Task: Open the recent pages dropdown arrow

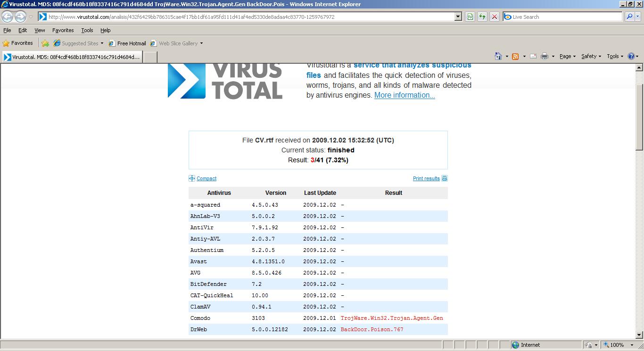Action: pyautogui.click(x=31, y=17)
